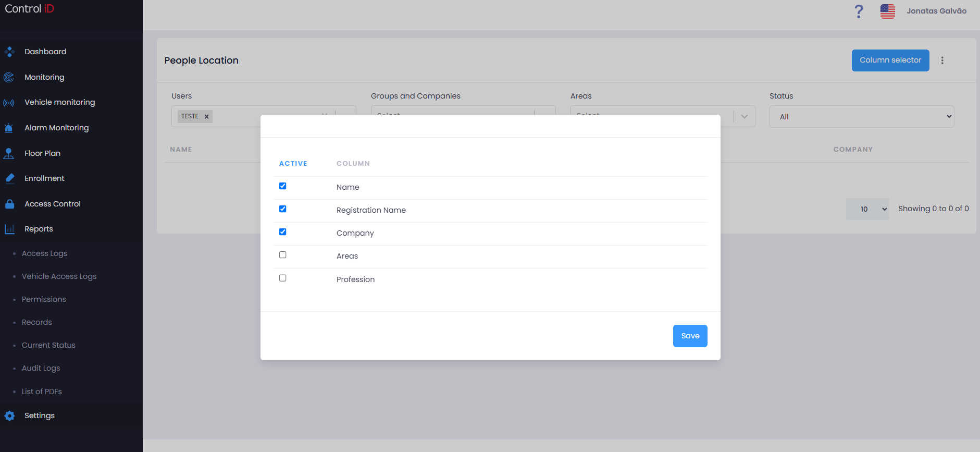The image size is (980, 452).
Task: Click the Control iD logo
Action: point(30,9)
